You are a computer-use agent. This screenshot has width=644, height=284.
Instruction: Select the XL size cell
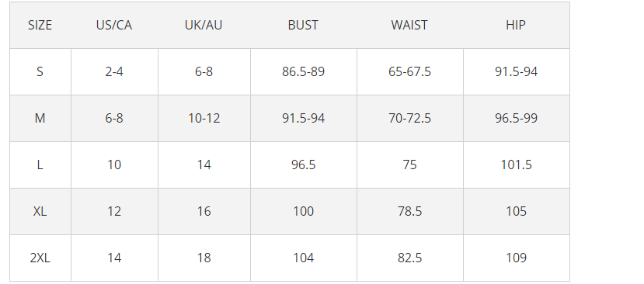click(x=40, y=211)
